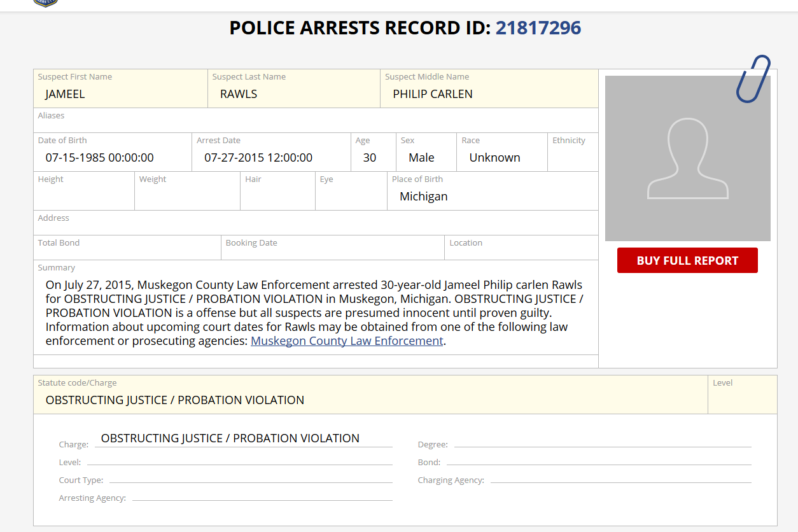Click the Charging Agency: label
Screen dimensions: 798x532
[x=451, y=480]
